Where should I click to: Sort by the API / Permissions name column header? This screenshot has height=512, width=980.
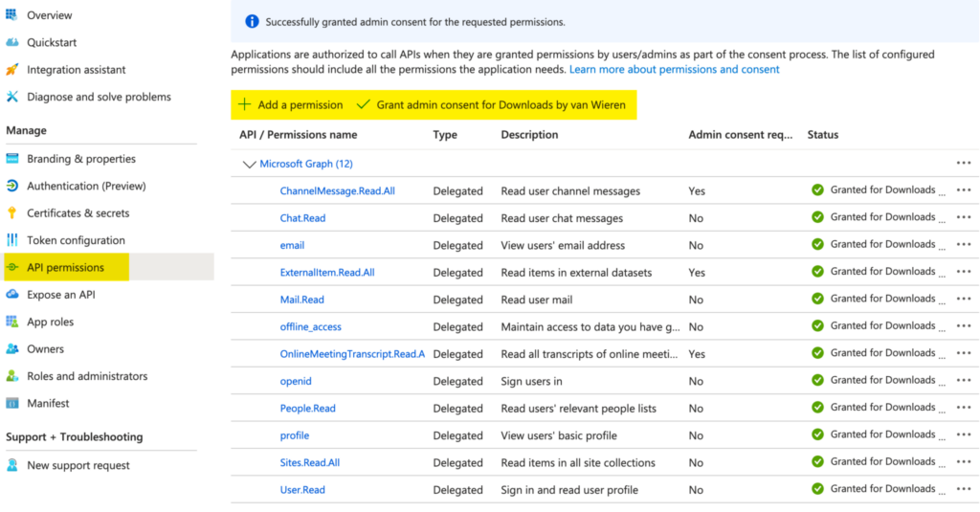pyautogui.click(x=299, y=134)
